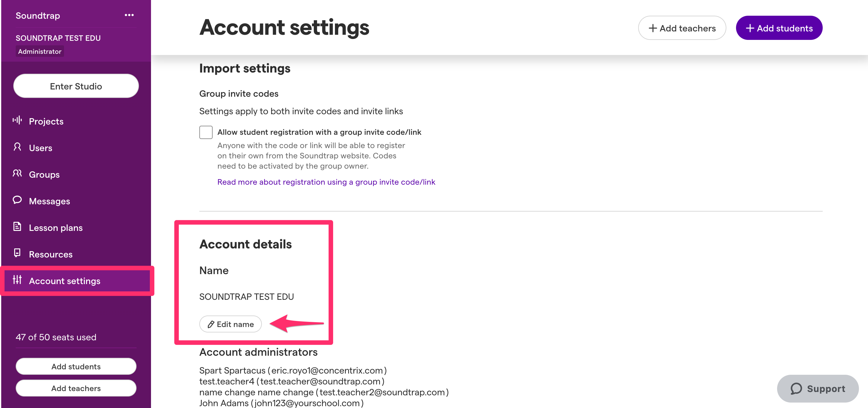
Task: Click the ellipsis menu icon near Soundtrap
Action: tap(129, 15)
